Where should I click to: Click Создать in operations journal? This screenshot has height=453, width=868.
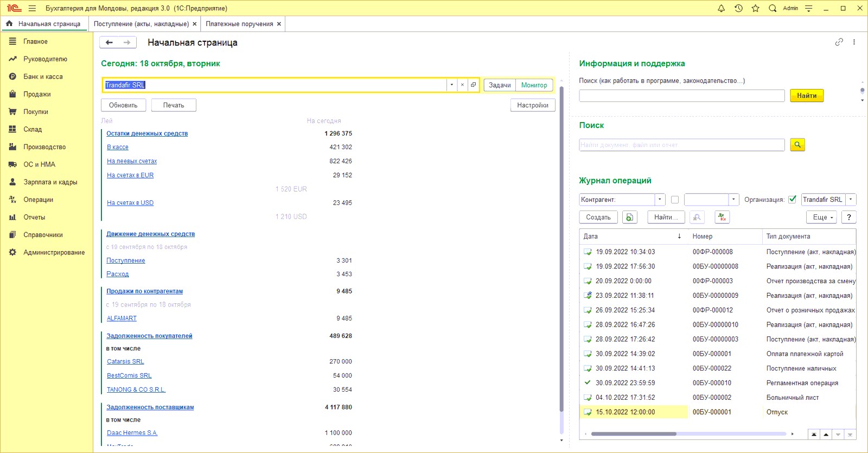click(x=598, y=217)
